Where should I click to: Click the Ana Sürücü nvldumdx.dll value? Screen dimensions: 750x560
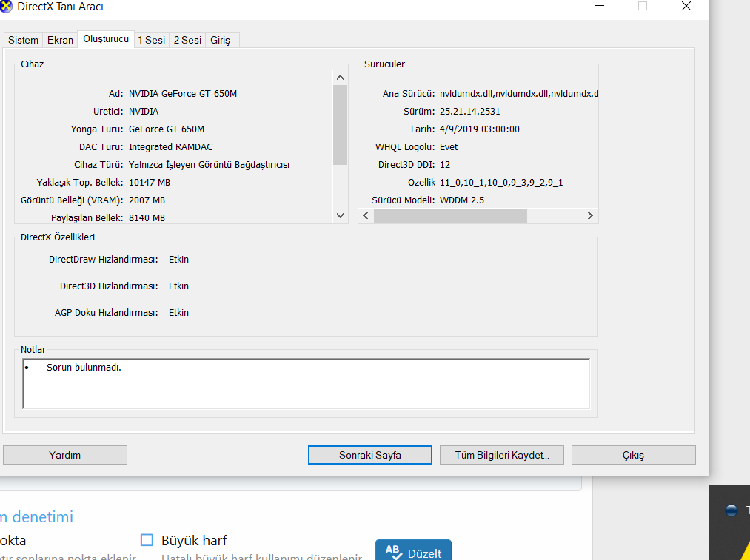pyautogui.click(x=519, y=94)
